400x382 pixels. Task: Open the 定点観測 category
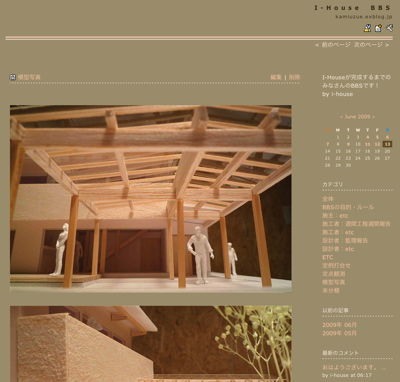click(334, 274)
